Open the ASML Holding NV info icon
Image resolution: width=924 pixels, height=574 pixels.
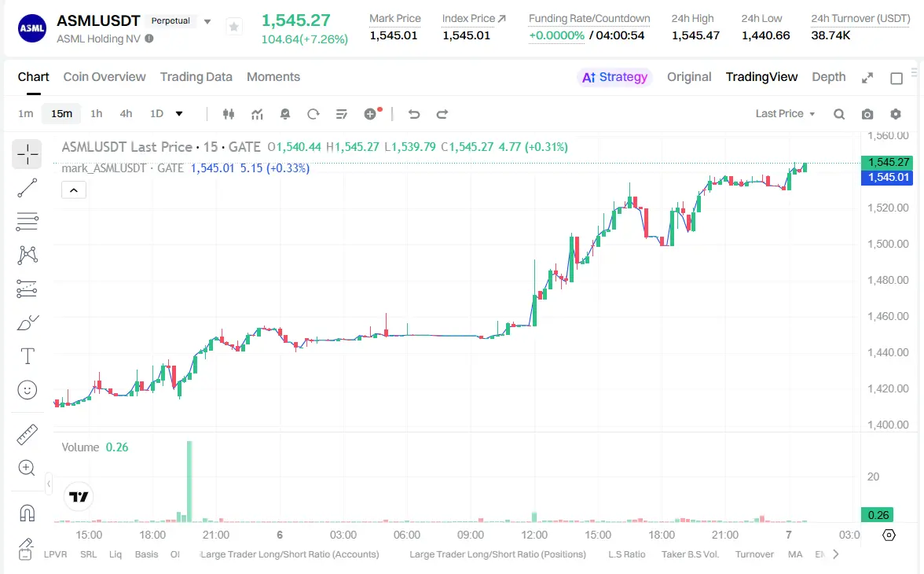[149, 39]
